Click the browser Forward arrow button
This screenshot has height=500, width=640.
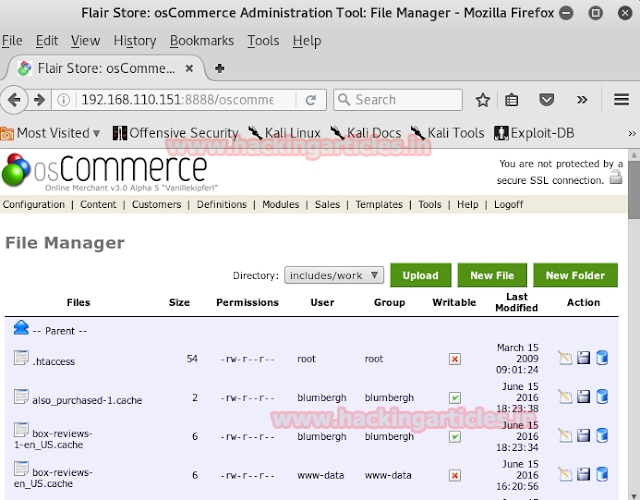(40, 100)
